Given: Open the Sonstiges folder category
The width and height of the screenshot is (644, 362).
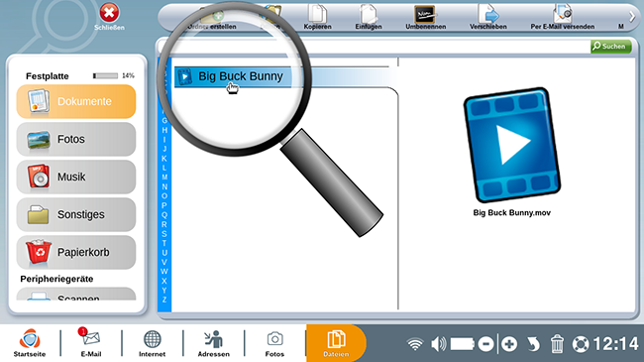Looking at the screenshot, I should (76, 215).
